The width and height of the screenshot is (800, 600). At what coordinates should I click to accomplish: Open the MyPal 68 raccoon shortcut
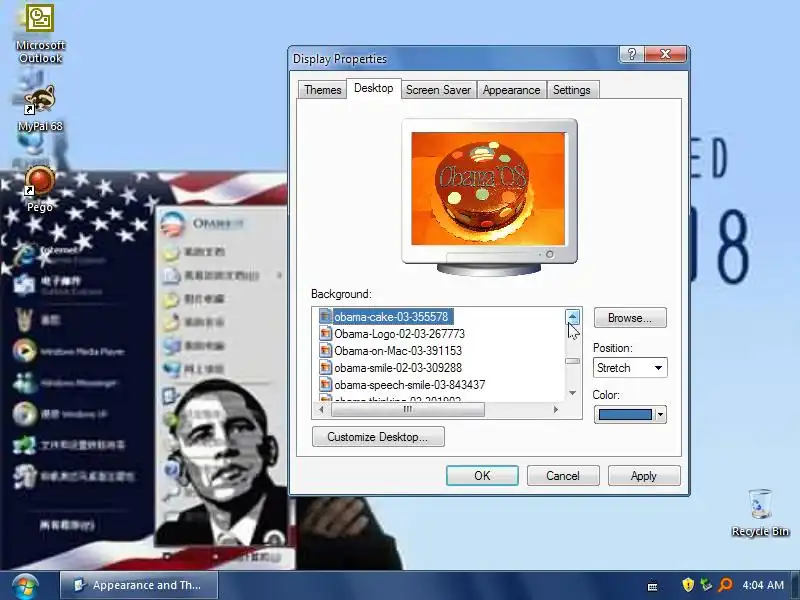point(40,109)
